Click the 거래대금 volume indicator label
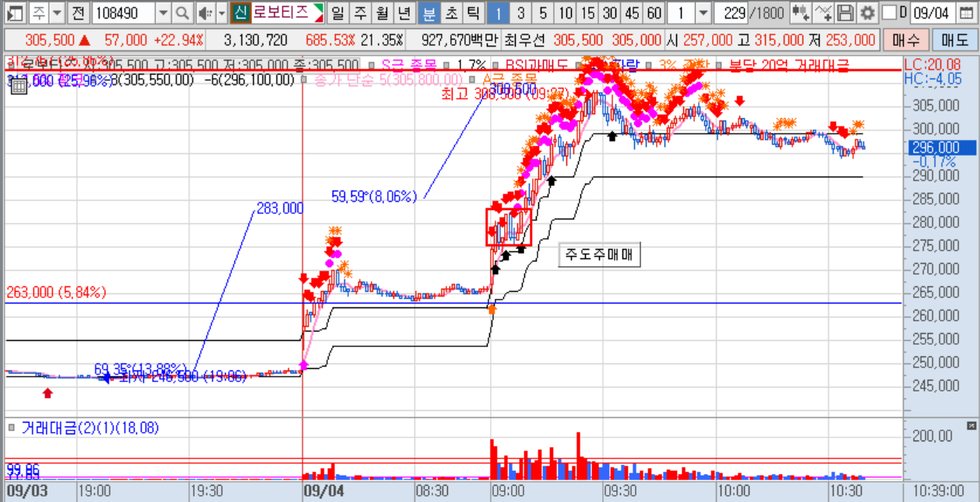Screen dimensions: 980x502 click(89, 427)
